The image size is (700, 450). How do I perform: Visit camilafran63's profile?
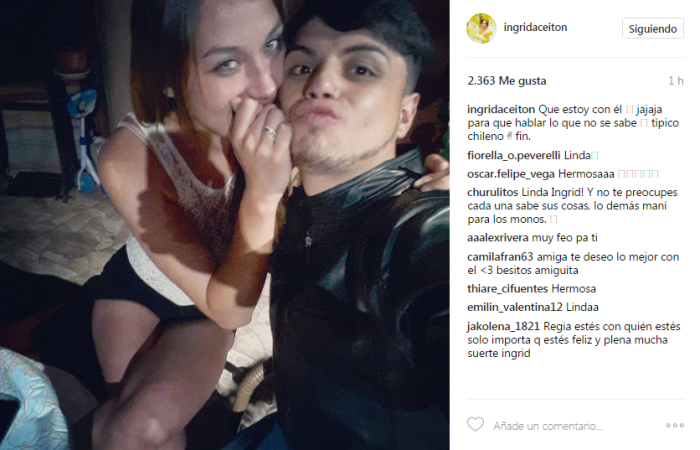500,257
